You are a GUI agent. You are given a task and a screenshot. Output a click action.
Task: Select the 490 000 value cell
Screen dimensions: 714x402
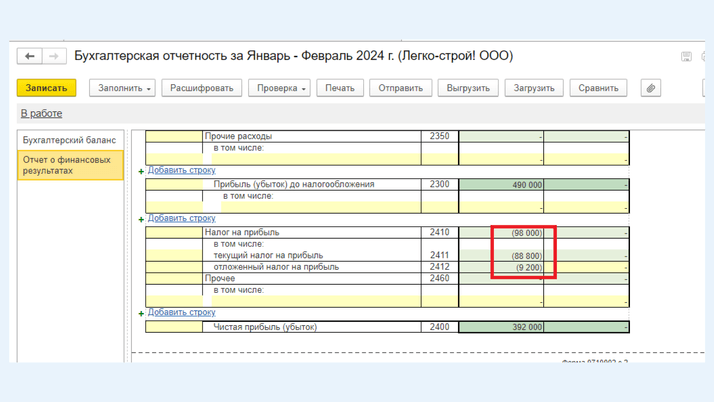pyautogui.click(x=501, y=184)
